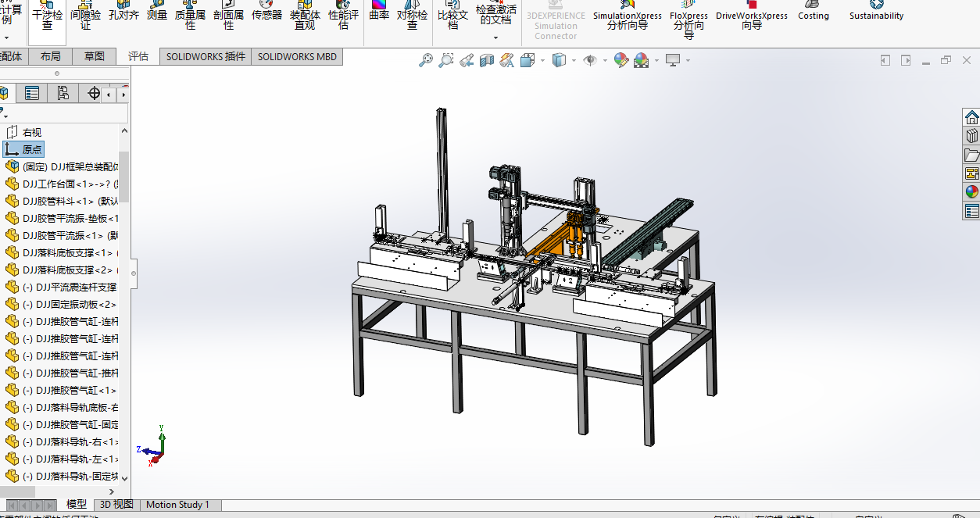Open SOLIDWORKS Resources home tab on right
Viewport: 980px width, 518px height.
[971, 117]
